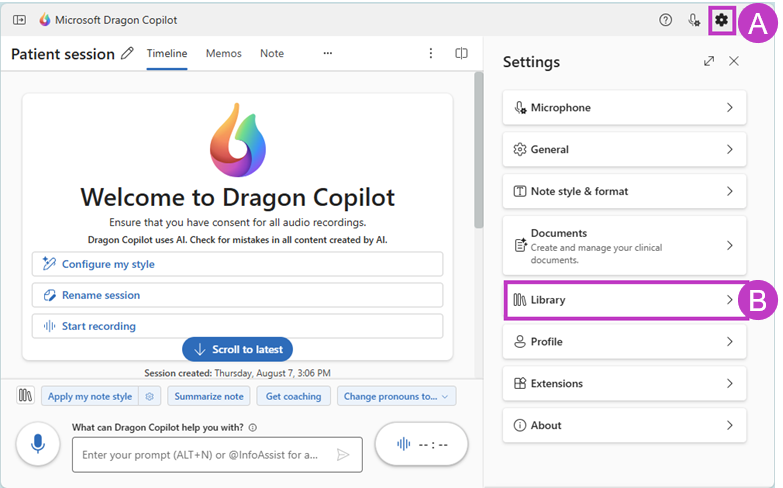
Task: Open the Change pronouns to dropdown
Action: 397,396
